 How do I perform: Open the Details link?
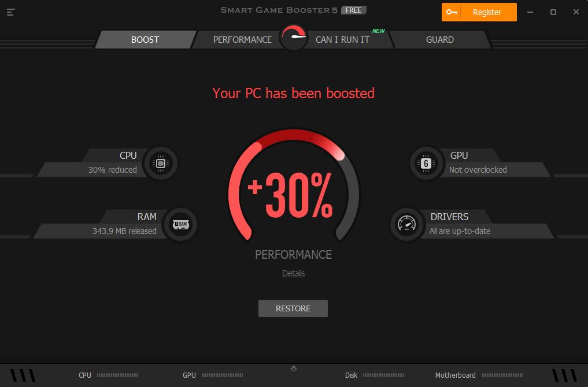[293, 273]
